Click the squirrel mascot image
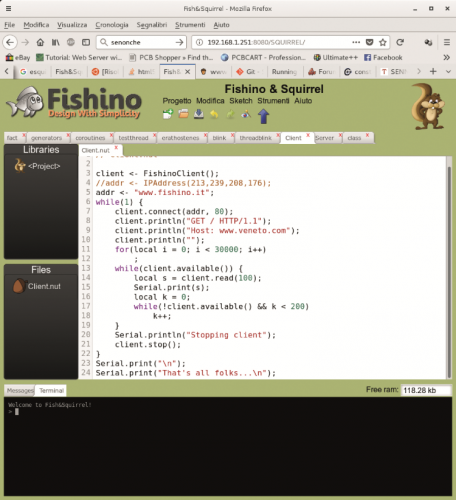 (x=428, y=106)
